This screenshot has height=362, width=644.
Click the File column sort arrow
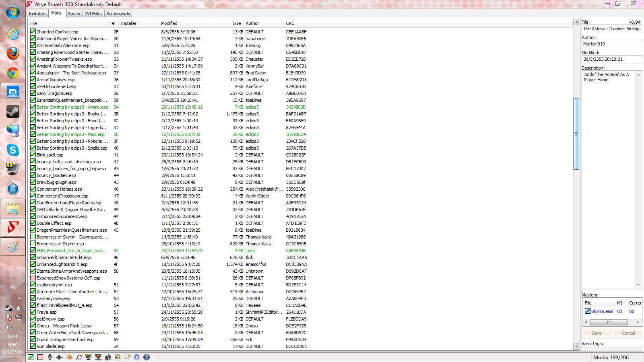(113, 24)
